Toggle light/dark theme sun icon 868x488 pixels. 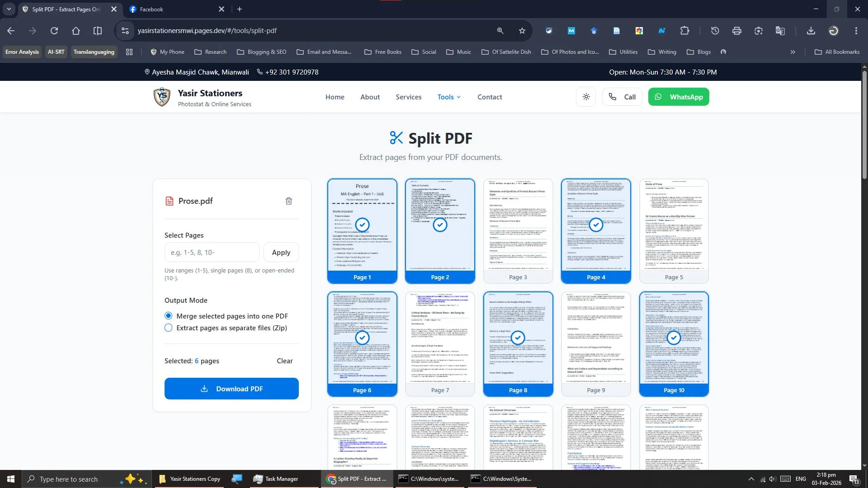pos(586,97)
